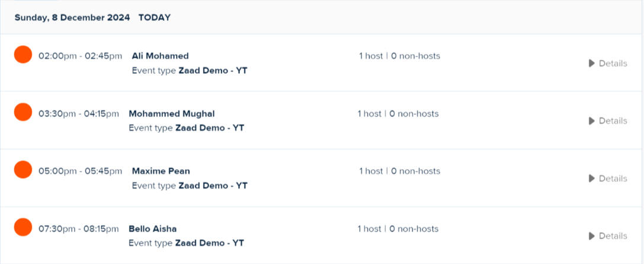This screenshot has width=644, height=264.
Task: Open Mohammed Mughal invitee name
Action: point(172,114)
